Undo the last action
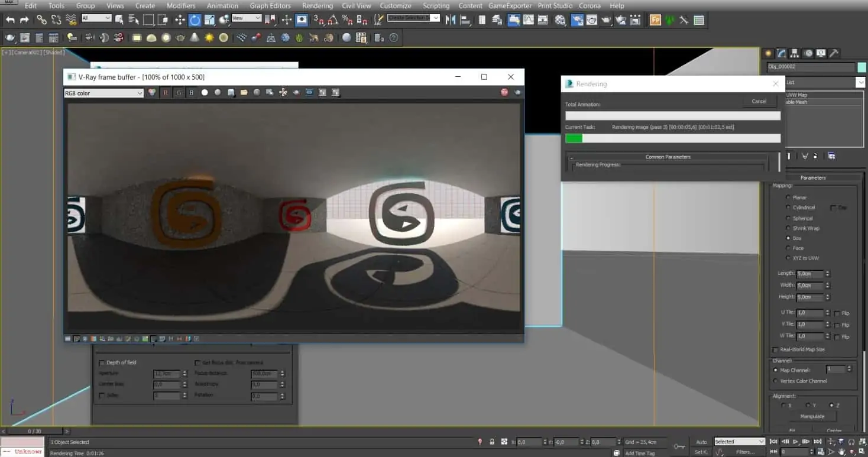This screenshot has width=868, height=457. 9,20
